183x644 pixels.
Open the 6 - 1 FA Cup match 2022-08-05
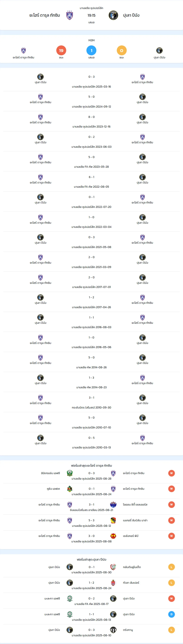click(x=91, y=182)
